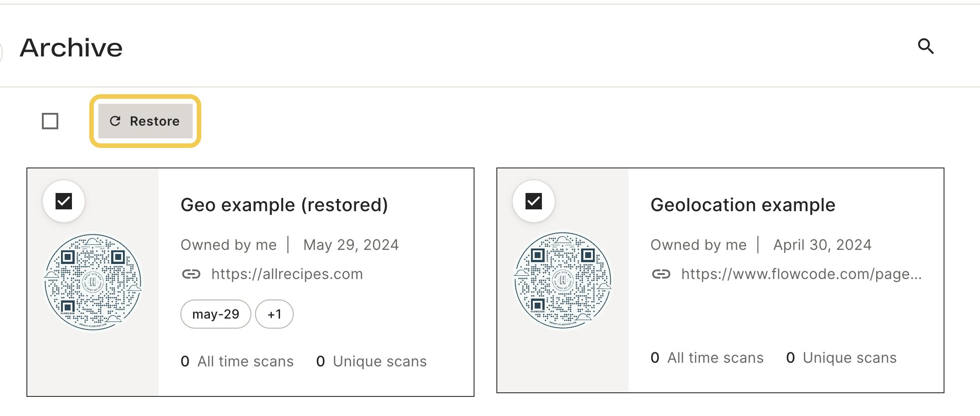Open the truncated flowcode.com page link
Screen dimensions: 980x416
[801, 274]
